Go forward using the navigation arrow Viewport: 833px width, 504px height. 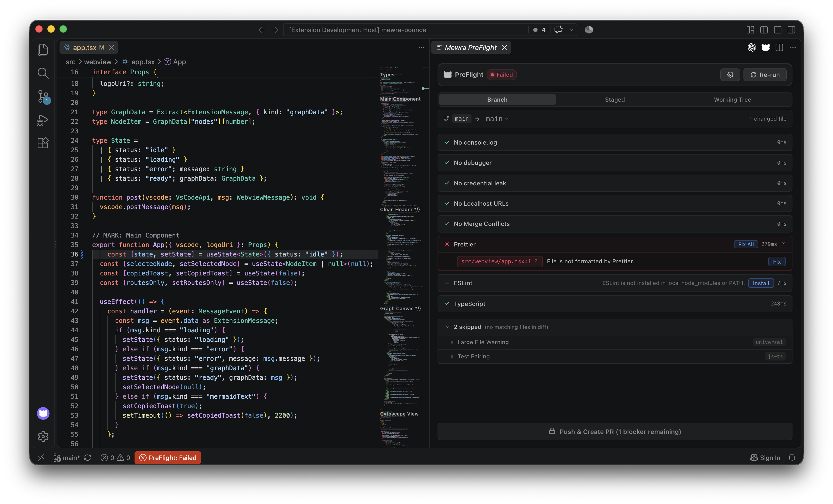tap(276, 30)
